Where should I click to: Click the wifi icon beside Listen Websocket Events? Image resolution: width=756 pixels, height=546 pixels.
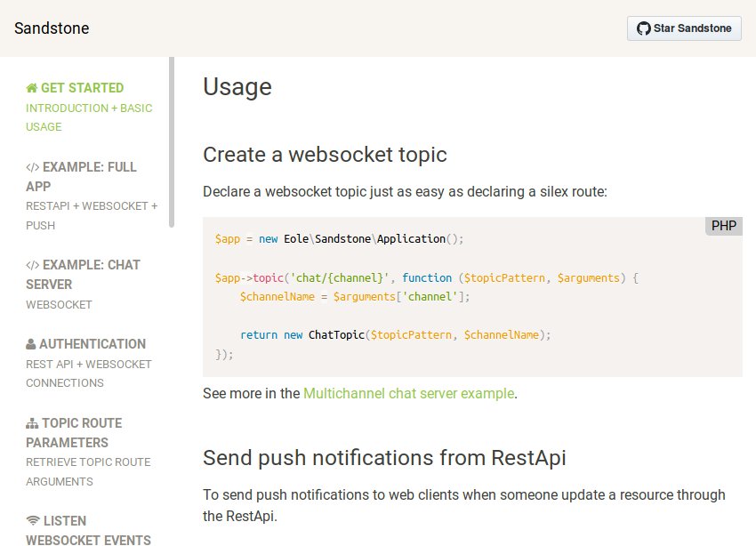[33, 520]
